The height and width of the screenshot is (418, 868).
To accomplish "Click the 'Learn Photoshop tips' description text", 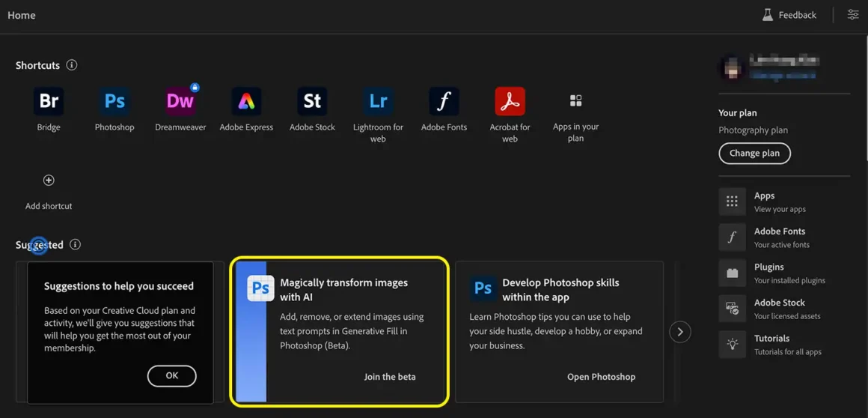I will tap(556, 332).
